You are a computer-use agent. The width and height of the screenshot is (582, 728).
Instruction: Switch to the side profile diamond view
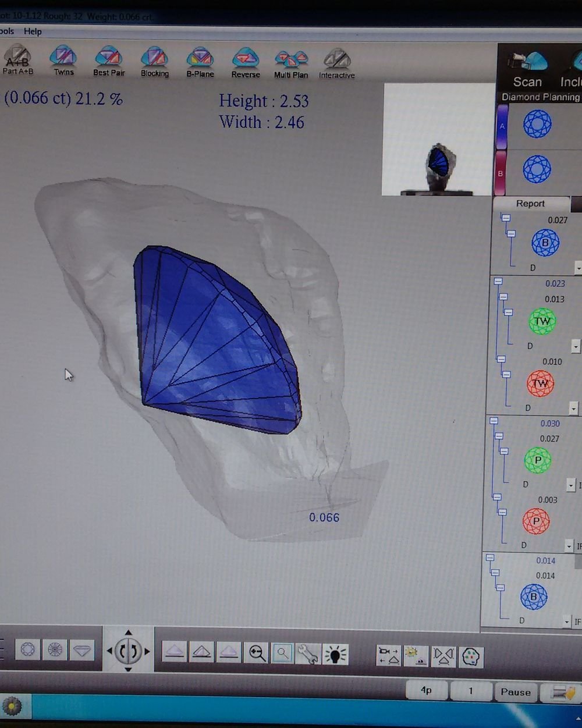[x=82, y=650]
